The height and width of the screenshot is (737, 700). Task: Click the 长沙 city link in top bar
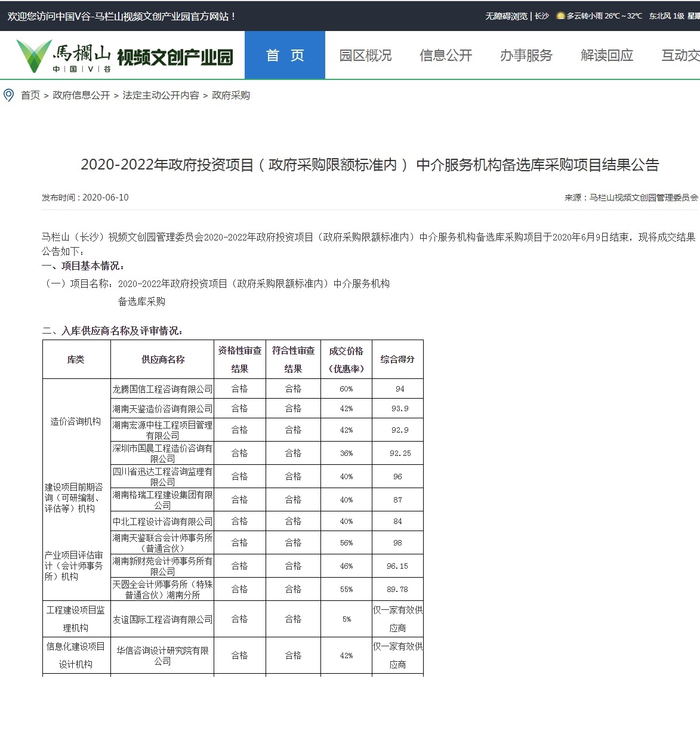click(541, 16)
